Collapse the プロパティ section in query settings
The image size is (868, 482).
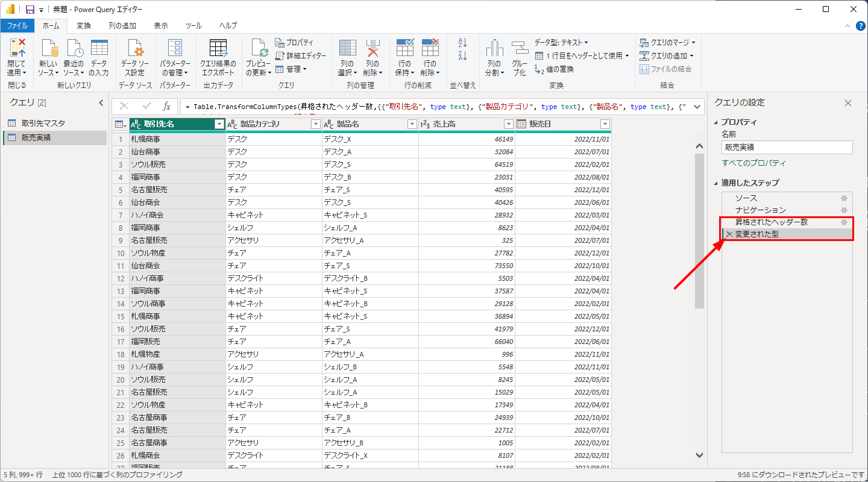[715, 122]
